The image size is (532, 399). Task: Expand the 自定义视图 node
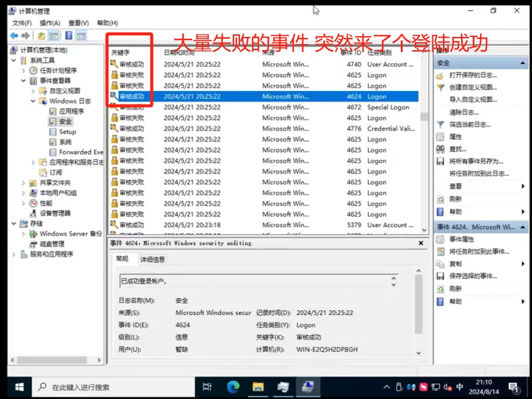pos(33,91)
